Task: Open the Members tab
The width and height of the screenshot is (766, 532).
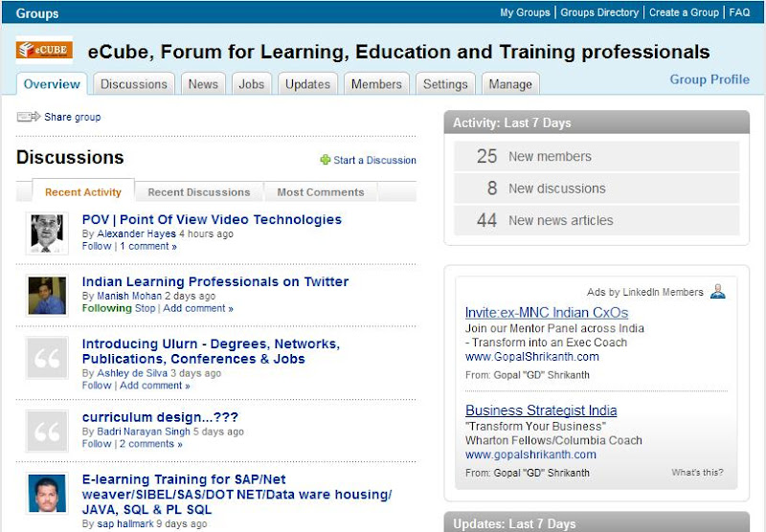Action: point(376,84)
